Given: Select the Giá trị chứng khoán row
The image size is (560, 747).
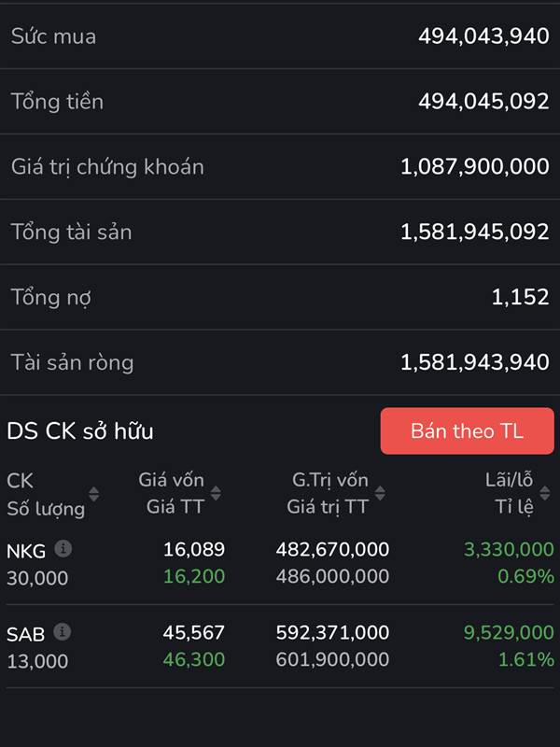Looking at the screenshot, I should point(280,167).
